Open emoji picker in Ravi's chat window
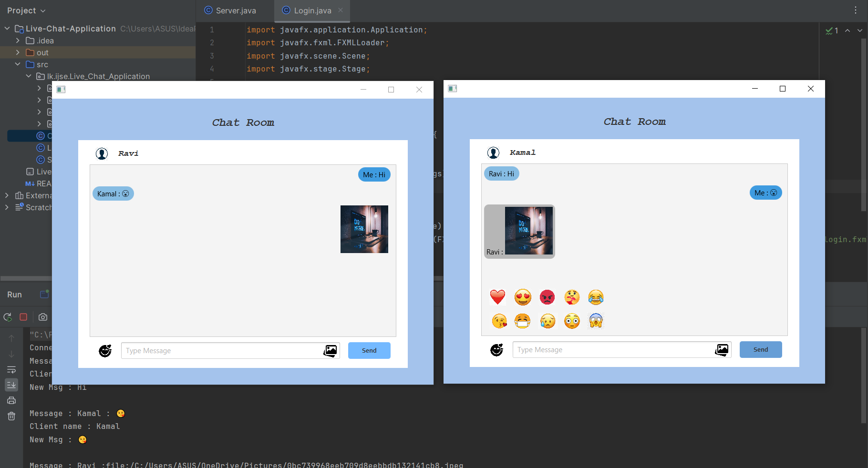 click(x=105, y=351)
